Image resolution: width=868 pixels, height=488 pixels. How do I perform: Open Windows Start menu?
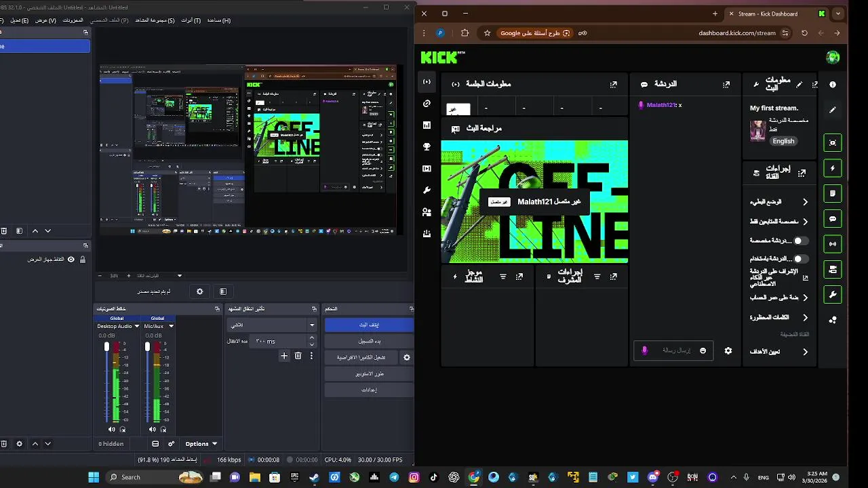pyautogui.click(x=94, y=477)
